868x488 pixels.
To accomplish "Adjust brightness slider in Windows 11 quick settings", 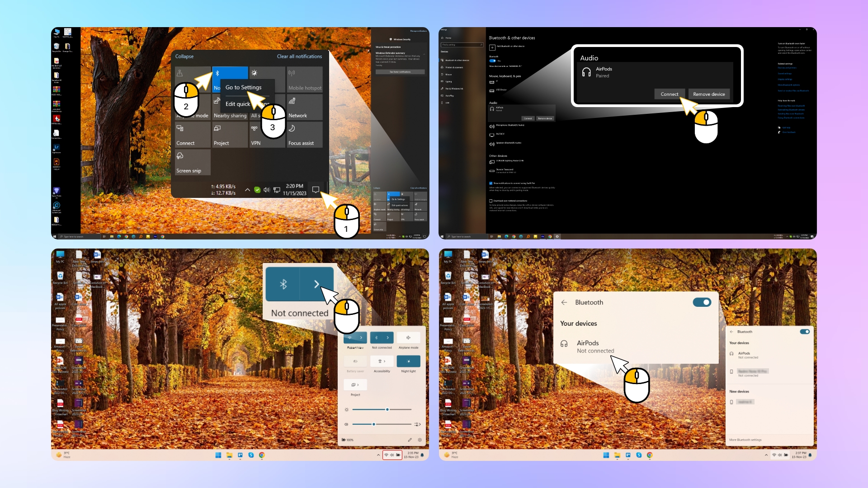I will [x=382, y=409].
